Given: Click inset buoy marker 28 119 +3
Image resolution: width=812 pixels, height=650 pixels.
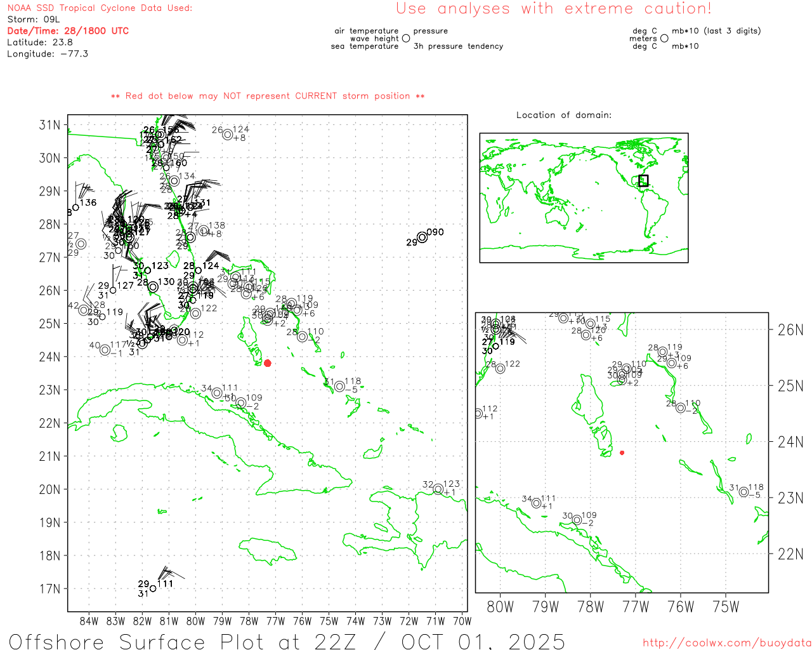Looking at the screenshot, I should [662, 352].
